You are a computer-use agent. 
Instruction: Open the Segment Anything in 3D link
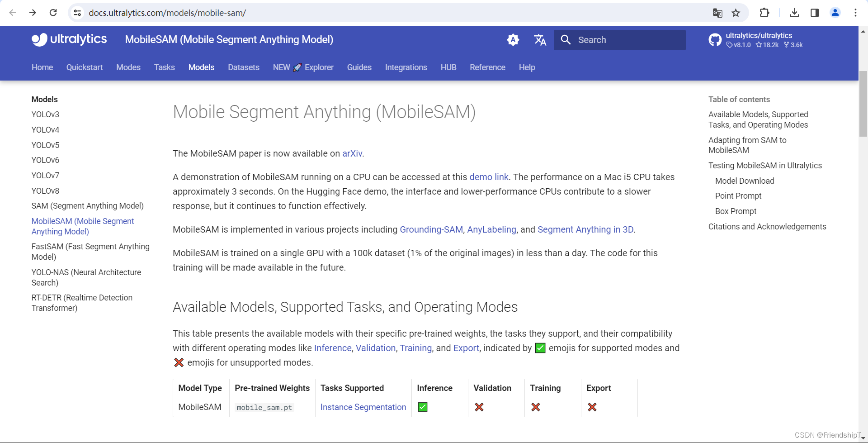click(585, 229)
